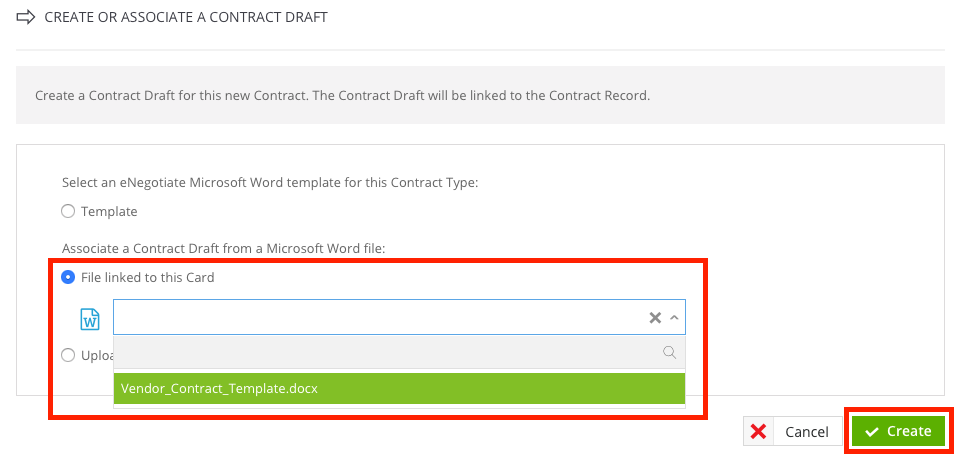Select the 'File linked to this Card' radio
966x457 pixels.
tap(68, 277)
